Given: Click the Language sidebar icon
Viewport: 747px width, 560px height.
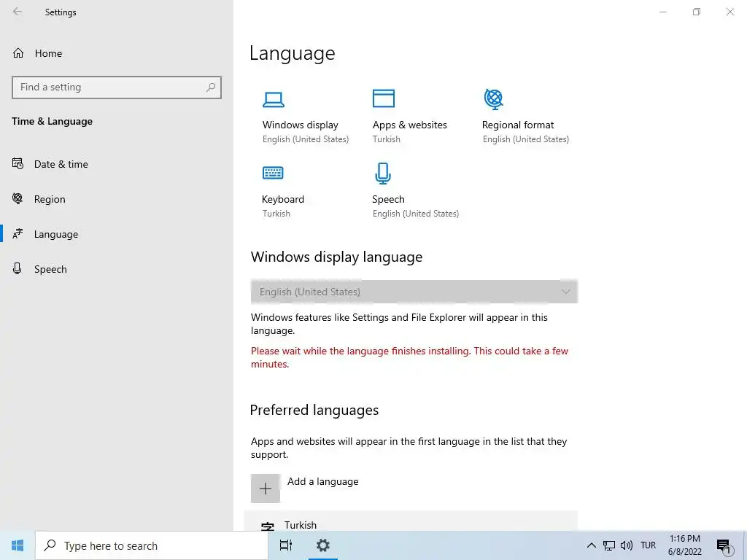Looking at the screenshot, I should 18,234.
